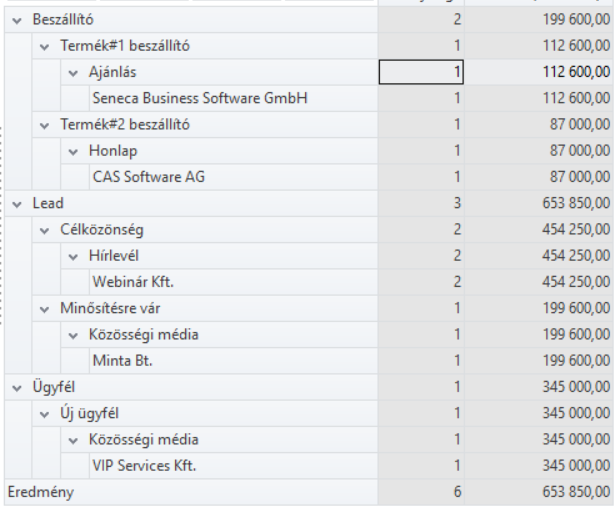The width and height of the screenshot is (614, 508).
Task: Collapse the Termék#1 beszállító node
Action: coord(45,46)
